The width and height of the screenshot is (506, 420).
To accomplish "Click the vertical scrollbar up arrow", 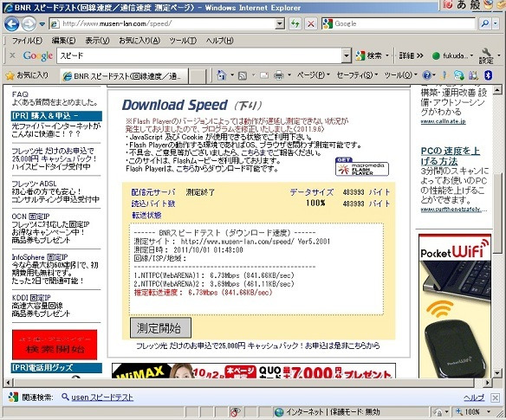I will (497, 90).
